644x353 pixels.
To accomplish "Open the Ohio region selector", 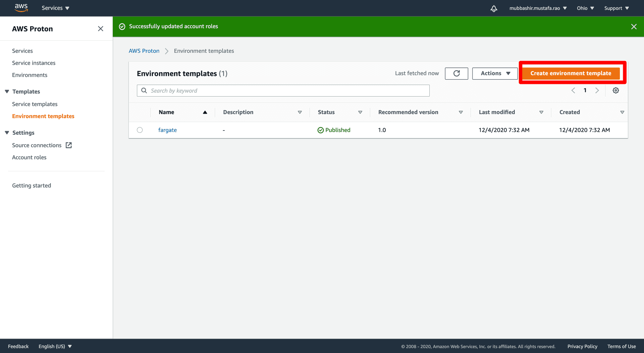I will (585, 8).
